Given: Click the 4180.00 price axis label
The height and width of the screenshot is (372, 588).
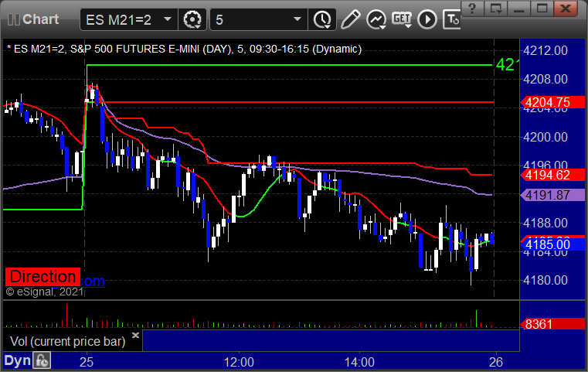Looking at the screenshot, I should pyautogui.click(x=546, y=280).
